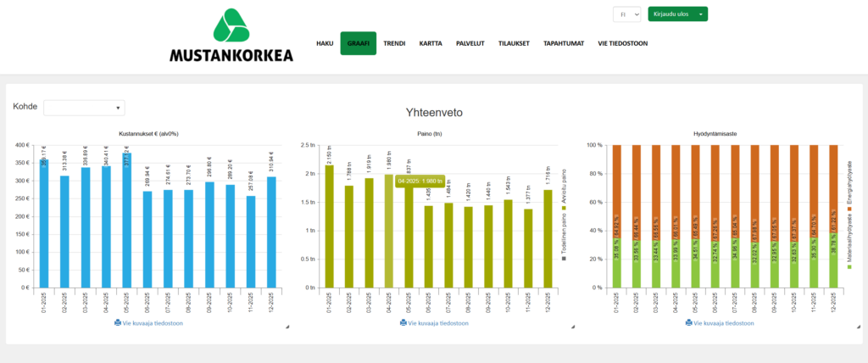Click resize handle of Hyödyntämisaste chart
Image resolution: width=868 pixels, height=363 pixels.
(856, 327)
